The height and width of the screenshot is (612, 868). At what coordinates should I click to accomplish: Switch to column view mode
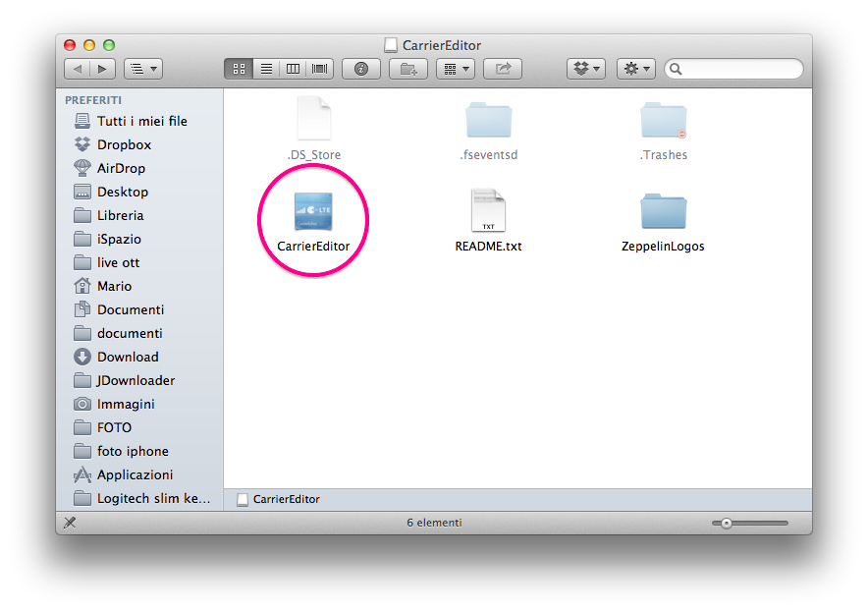pos(293,69)
